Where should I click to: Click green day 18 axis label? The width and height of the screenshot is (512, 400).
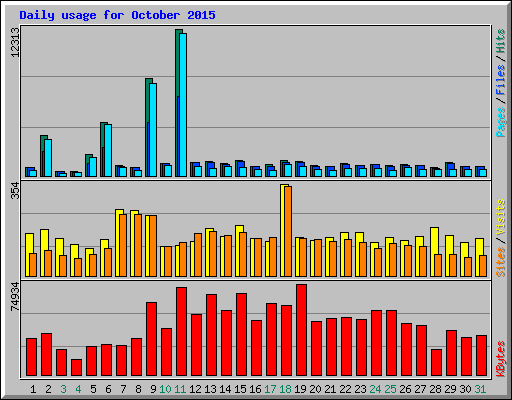(x=285, y=389)
